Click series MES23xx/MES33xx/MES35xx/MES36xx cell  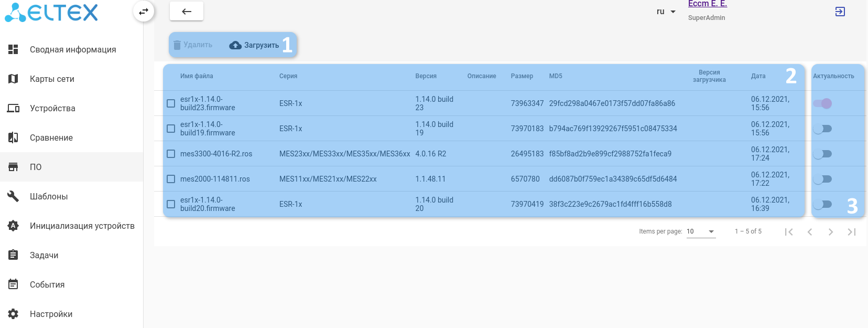[344, 154]
